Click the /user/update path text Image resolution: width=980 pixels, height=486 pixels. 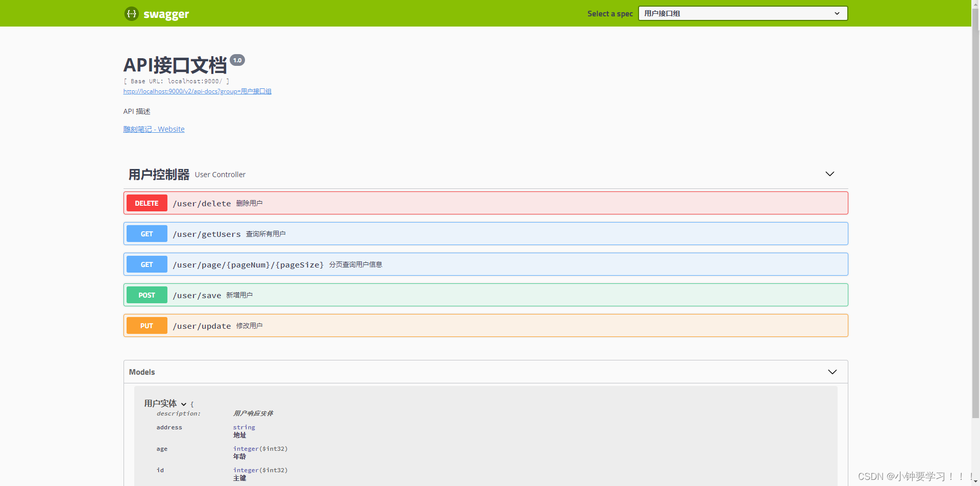202,326
